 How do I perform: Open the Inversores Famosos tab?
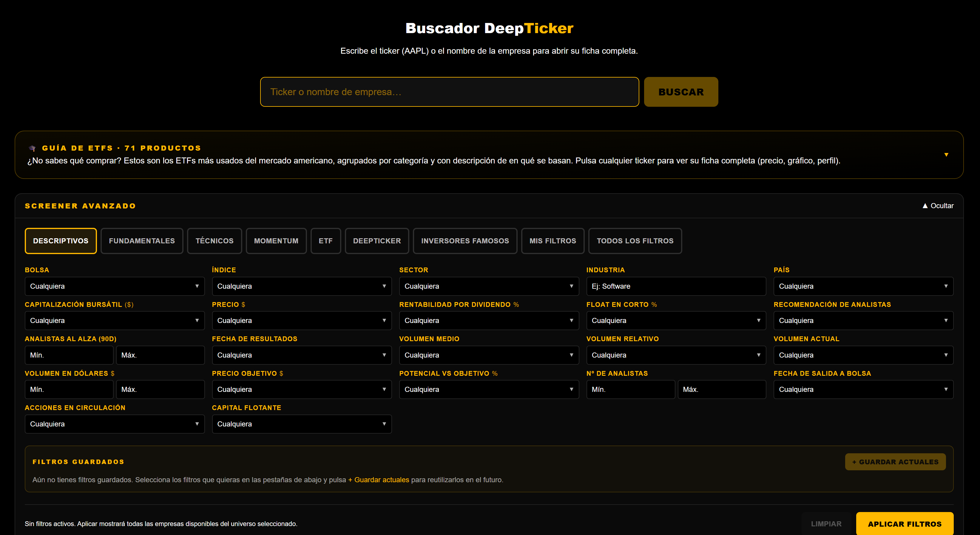465,241
